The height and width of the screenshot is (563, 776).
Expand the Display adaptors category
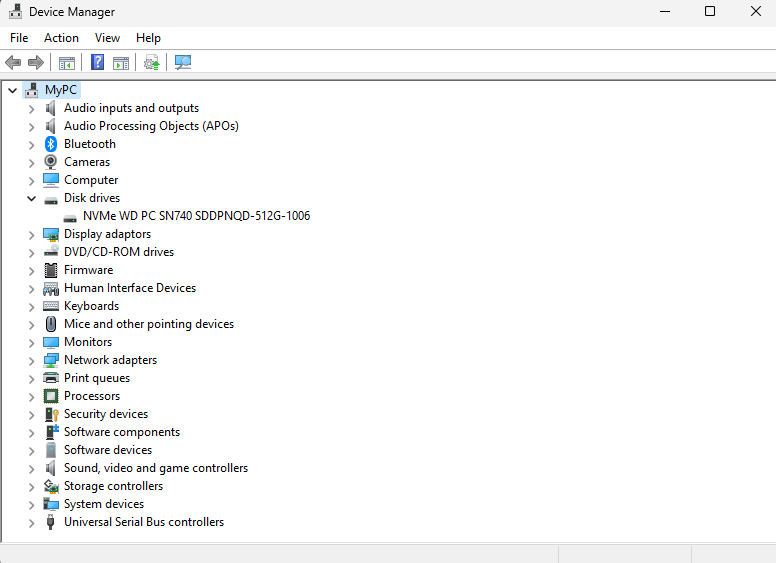pyautogui.click(x=31, y=234)
